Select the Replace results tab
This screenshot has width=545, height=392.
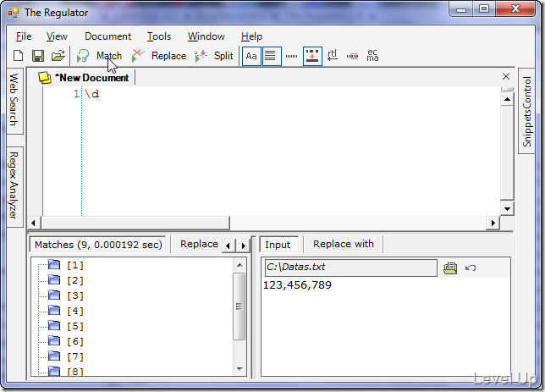[199, 244]
